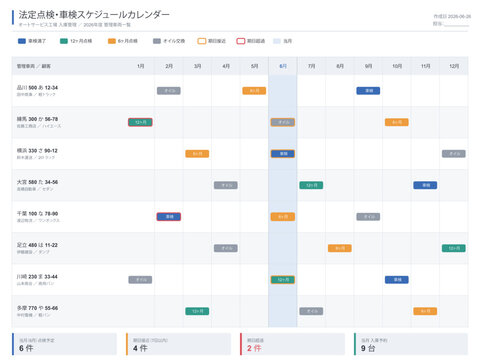Select the 12月 column header

[x=454, y=66]
